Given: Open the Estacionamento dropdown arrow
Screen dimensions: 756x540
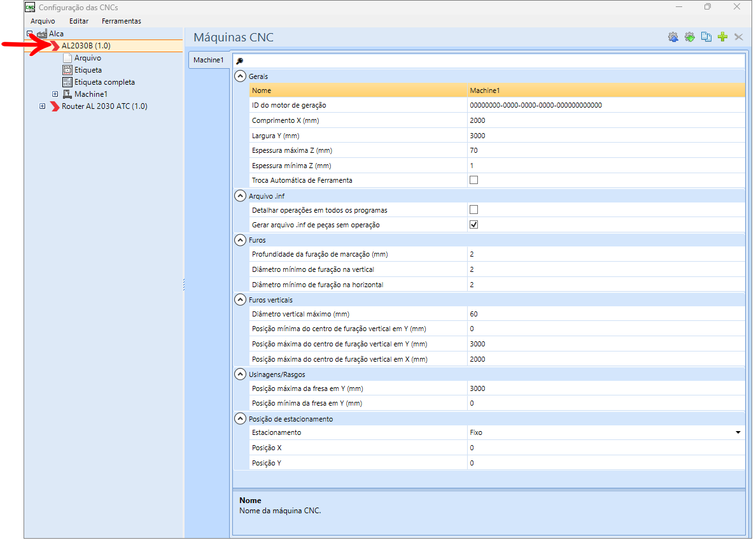Looking at the screenshot, I should [x=738, y=432].
